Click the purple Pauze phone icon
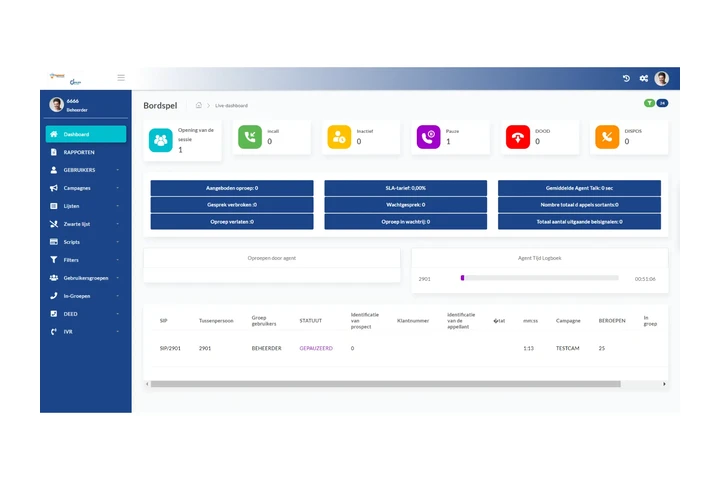The image size is (720, 480). pos(428,137)
